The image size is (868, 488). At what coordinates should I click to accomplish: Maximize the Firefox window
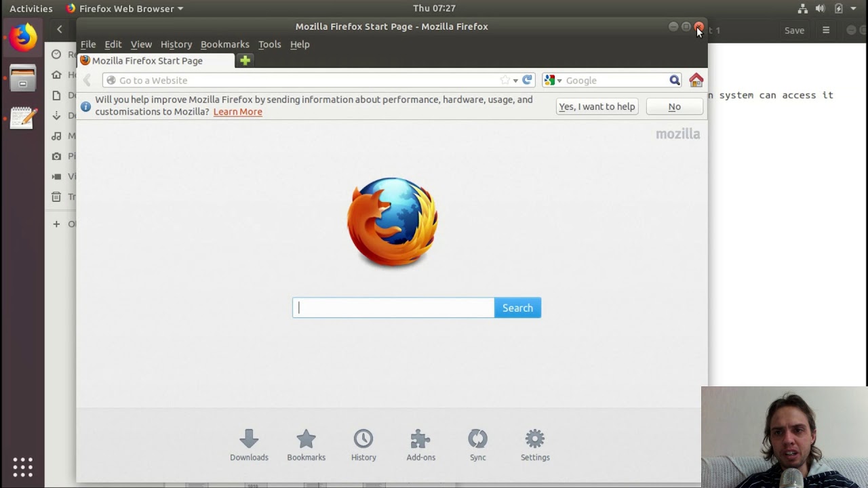[686, 26]
